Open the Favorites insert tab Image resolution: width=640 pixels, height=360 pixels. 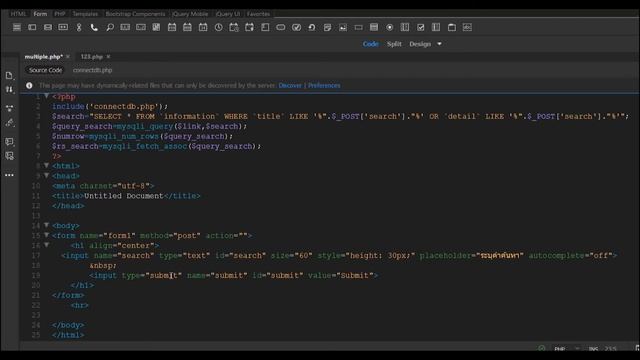pos(258,14)
